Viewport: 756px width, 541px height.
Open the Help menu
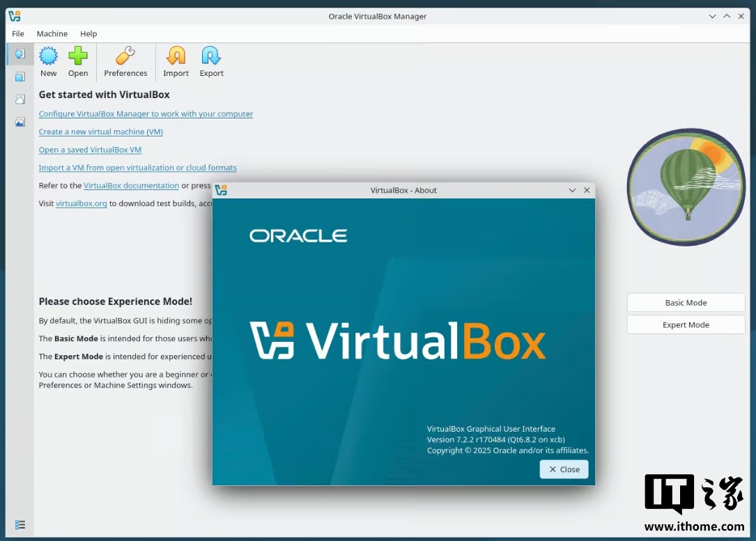pos(88,33)
